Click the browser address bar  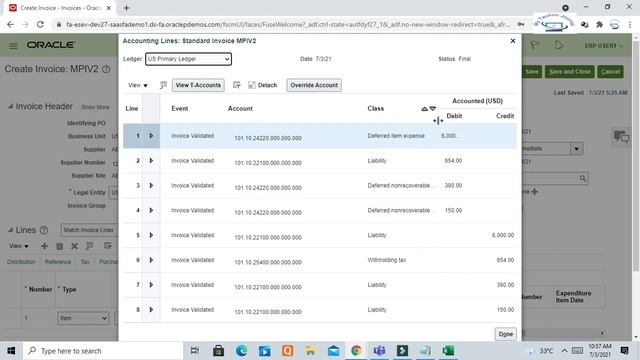tap(288, 24)
